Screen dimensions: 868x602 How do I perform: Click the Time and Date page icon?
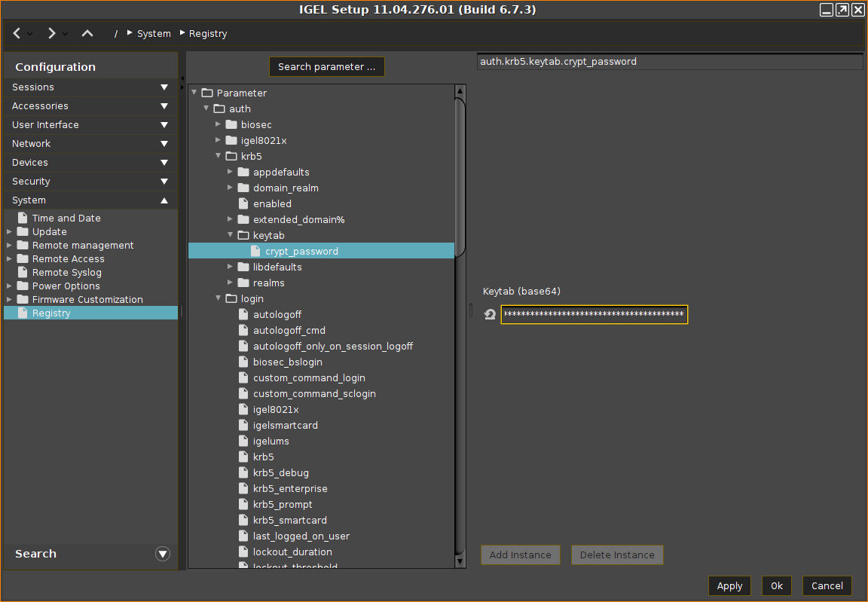click(23, 218)
